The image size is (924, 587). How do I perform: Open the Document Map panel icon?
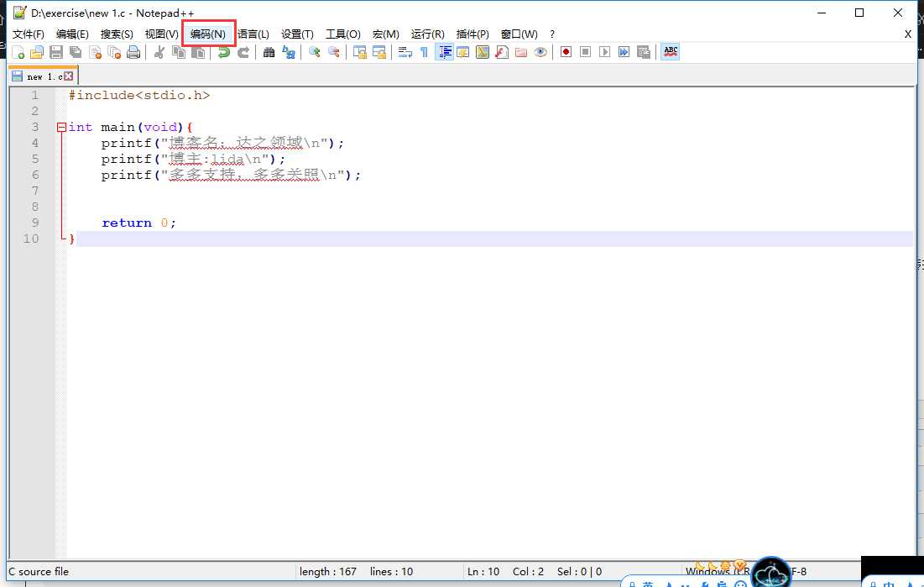click(x=483, y=53)
